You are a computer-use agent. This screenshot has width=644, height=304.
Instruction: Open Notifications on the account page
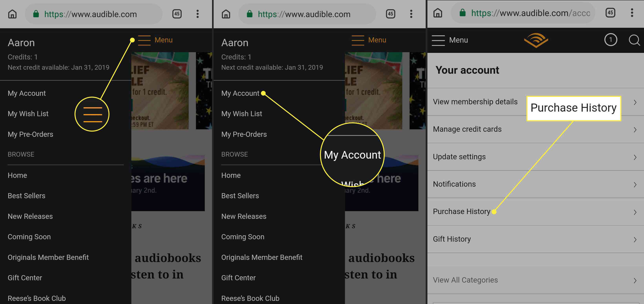point(535,184)
